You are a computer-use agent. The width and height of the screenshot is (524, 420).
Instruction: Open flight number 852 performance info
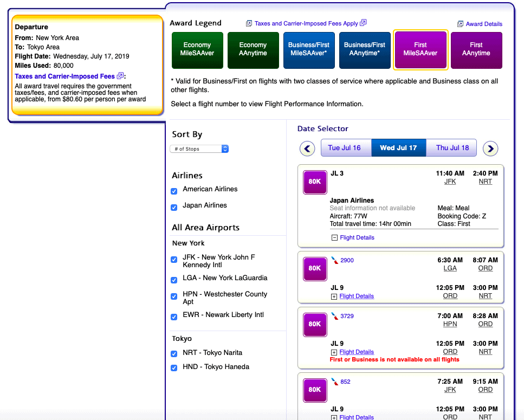point(345,382)
